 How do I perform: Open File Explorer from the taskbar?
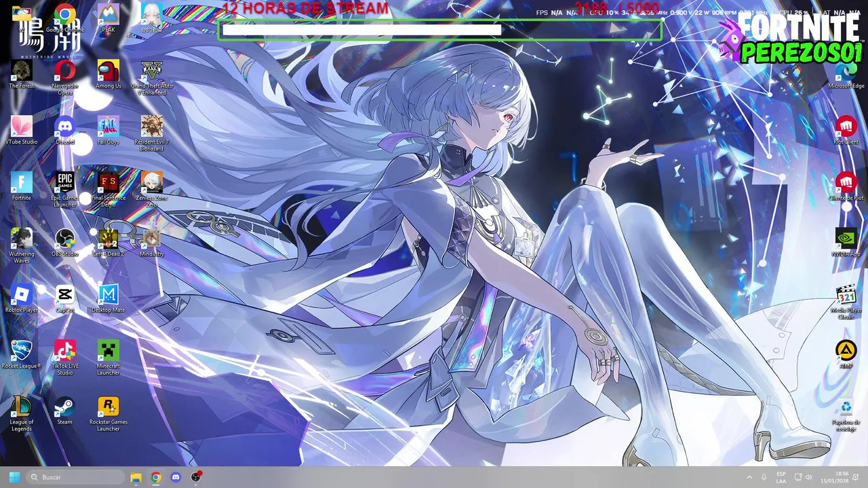point(136,477)
